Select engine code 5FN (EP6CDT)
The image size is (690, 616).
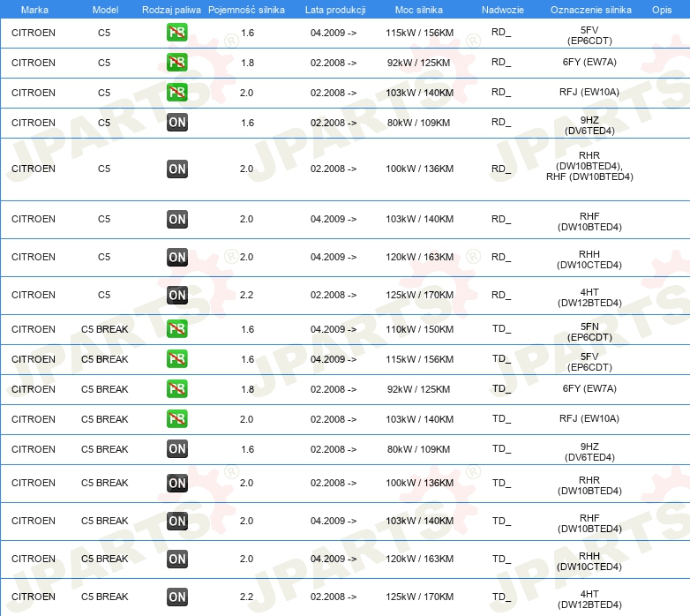click(x=589, y=332)
